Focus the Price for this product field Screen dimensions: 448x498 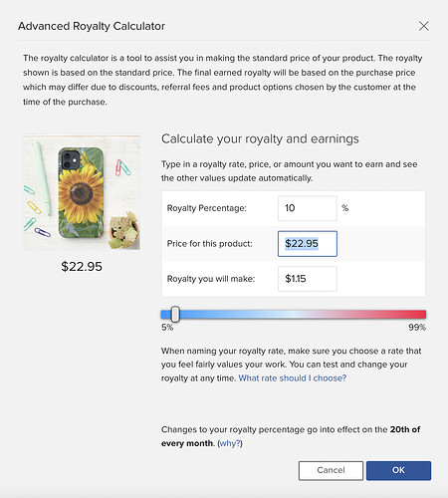[x=308, y=244]
